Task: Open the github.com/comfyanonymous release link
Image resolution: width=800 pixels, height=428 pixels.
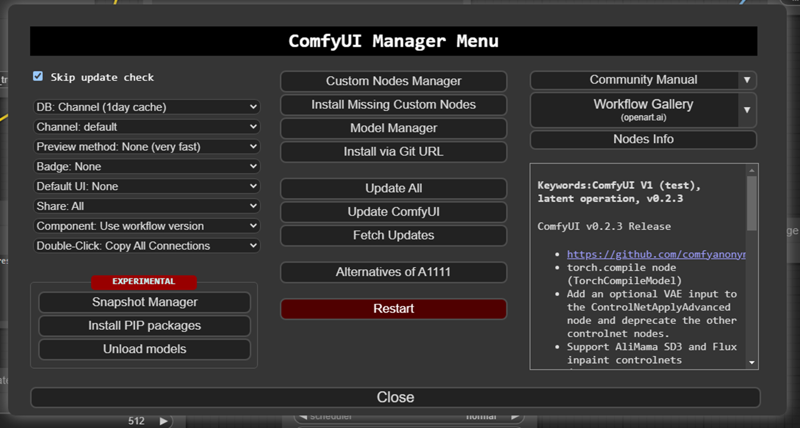Action: 656,254
